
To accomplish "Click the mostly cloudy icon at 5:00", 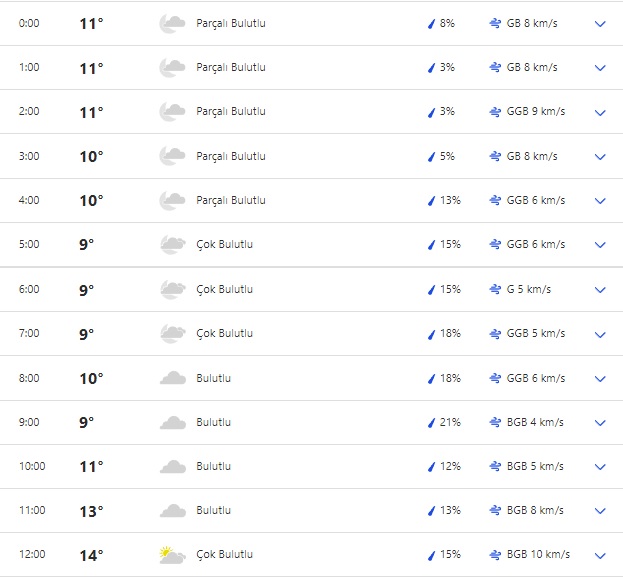I will coord(172,245).
